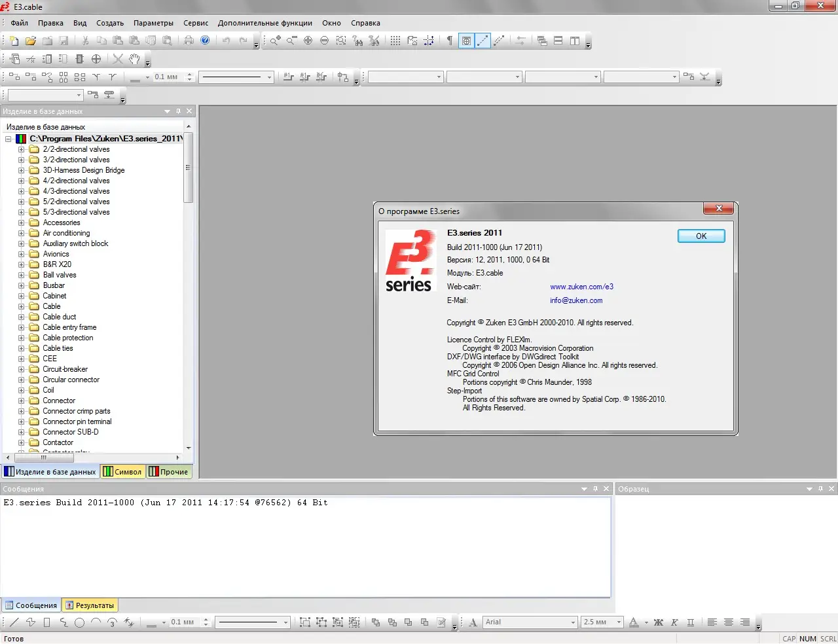Click the Print icon in toolbar
This screenshot has width=838, height=644.
tap(189, 41)
